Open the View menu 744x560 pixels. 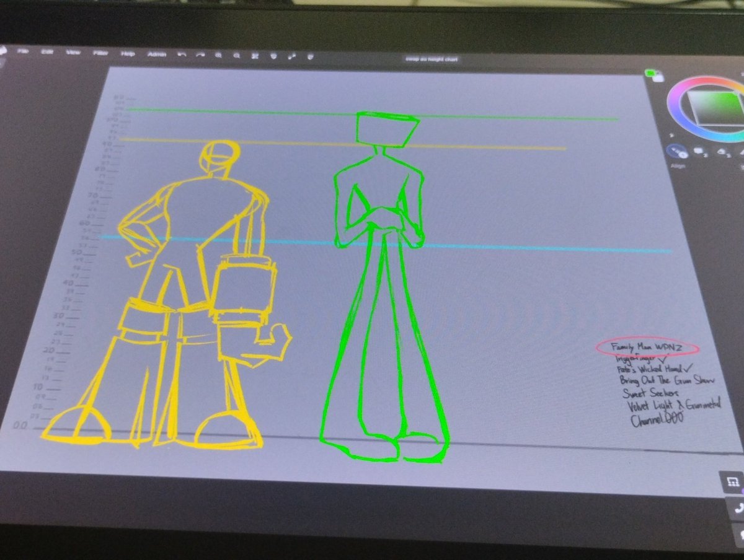click(x=73, y=52)
